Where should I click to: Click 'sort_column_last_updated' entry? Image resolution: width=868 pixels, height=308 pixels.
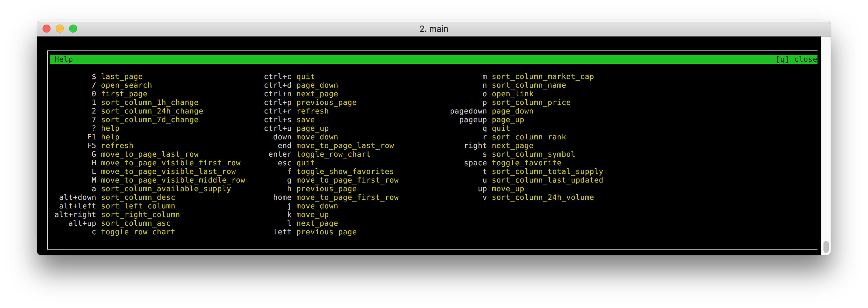coord(548,181)
